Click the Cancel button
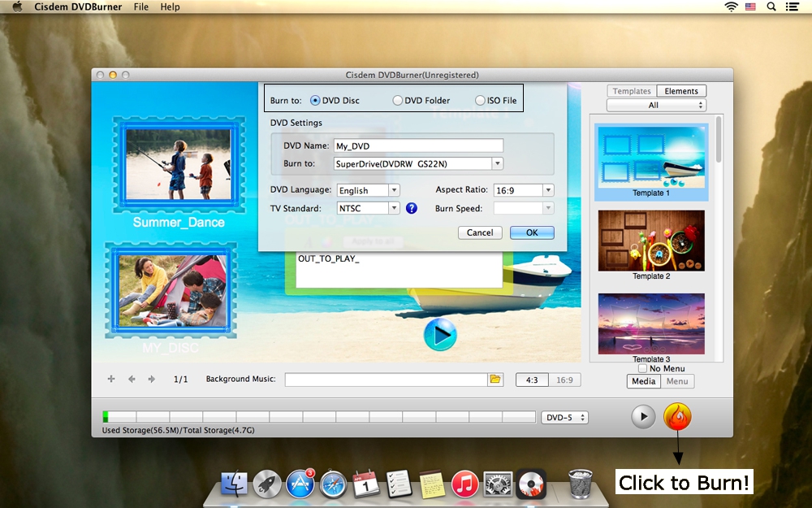Image resolution: width=812 pixels, height=508 pixels. click(x=480, y=232)
